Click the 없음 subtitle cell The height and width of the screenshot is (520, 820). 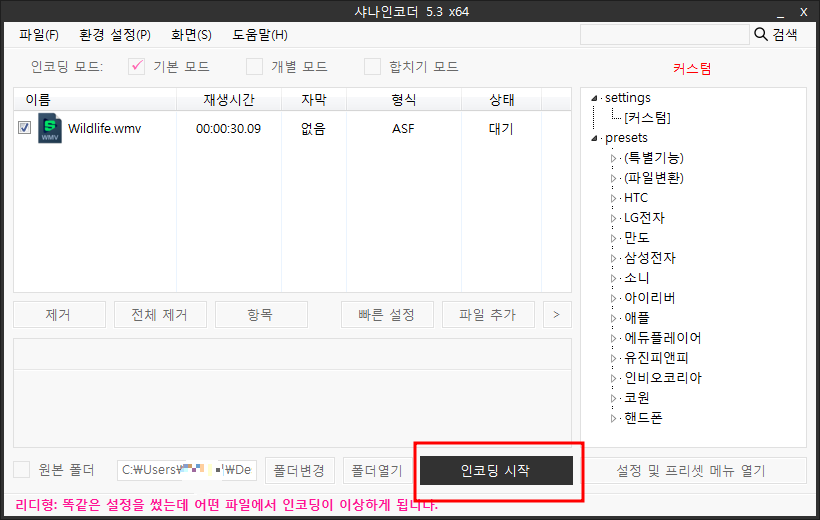point(313,129)
